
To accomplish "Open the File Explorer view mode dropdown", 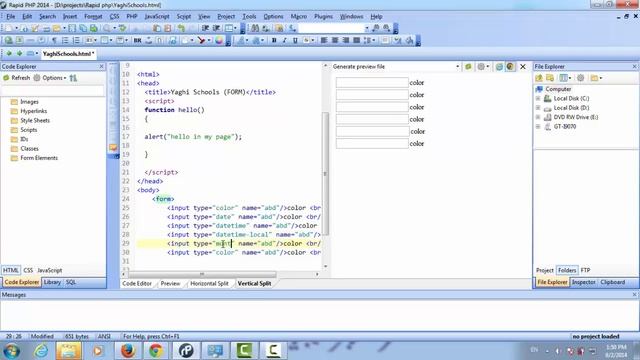I will pos(570,78).
